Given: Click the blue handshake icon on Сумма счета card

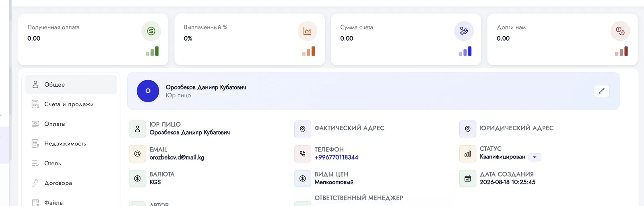Looking at the screenshot, I should pos(464,31).
